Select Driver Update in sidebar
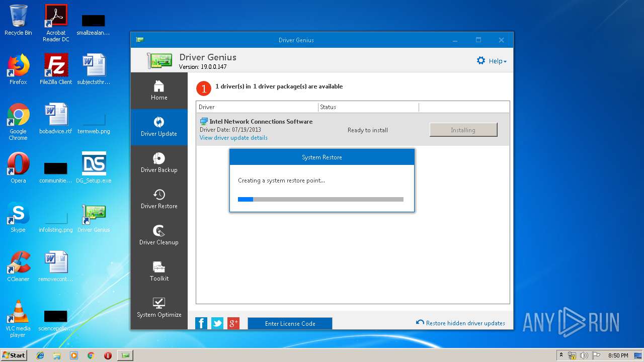Screen dimensions: 644x362 [159, 127]
